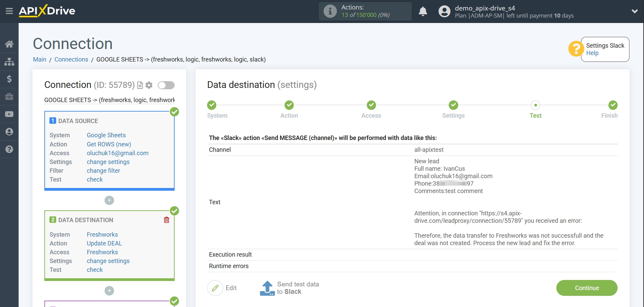Open the Help link for Slack settings
The height and width of the screenshot is (307, 644).
tap(592, 53)
